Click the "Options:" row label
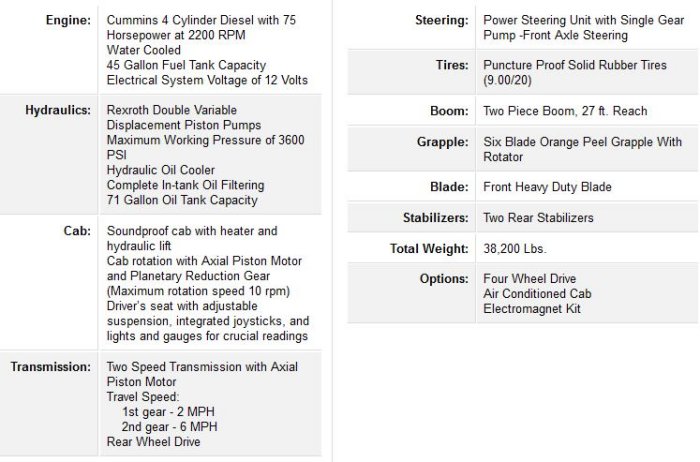700x462 pixels. pos(444,278)
